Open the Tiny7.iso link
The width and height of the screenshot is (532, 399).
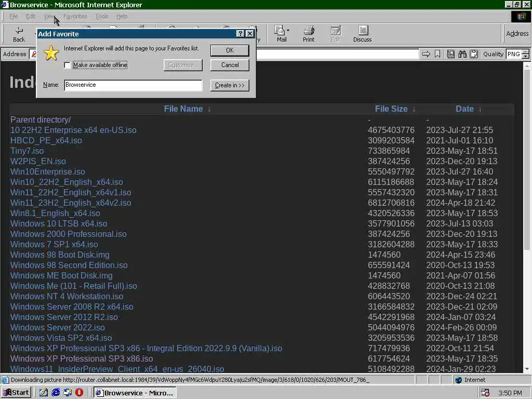27,151
